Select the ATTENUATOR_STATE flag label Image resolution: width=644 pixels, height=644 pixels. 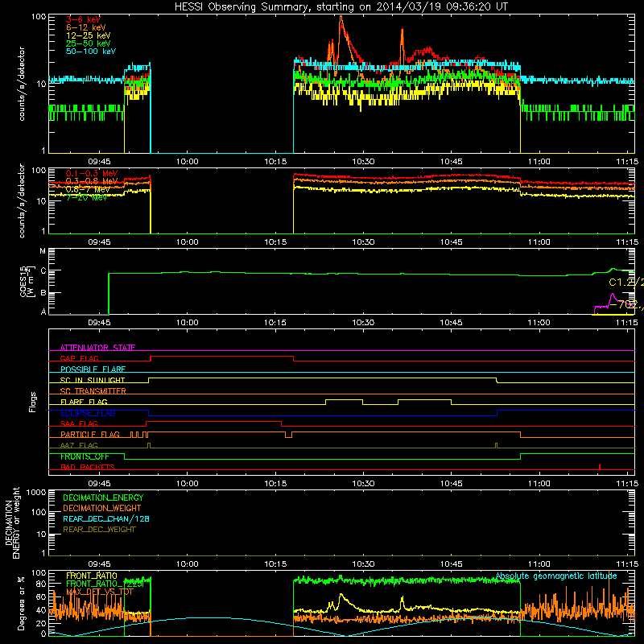coord(97,348)
